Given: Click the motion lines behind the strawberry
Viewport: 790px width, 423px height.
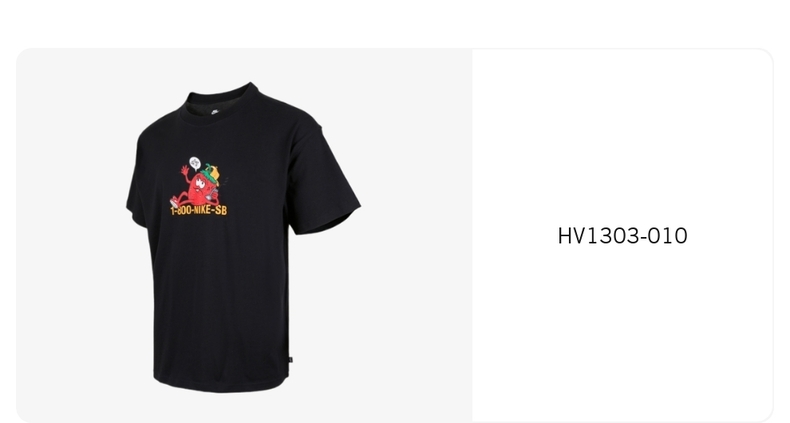Looking at the screenshot, I should 224,180.
